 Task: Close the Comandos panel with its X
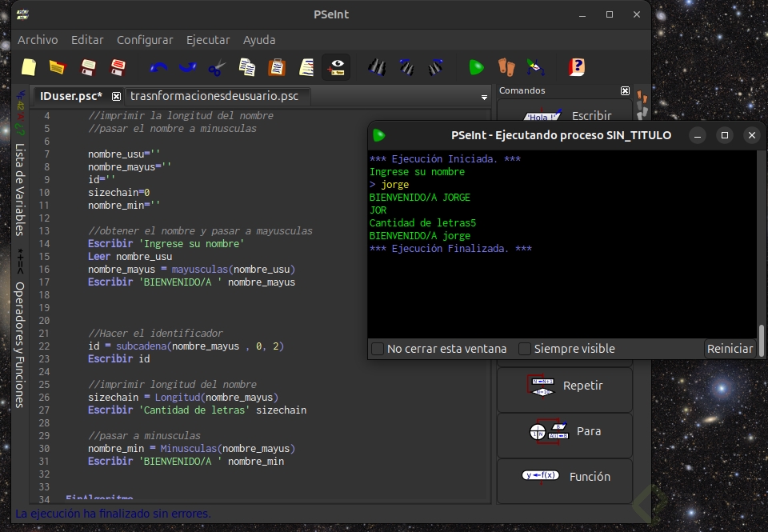click(625, 91)
